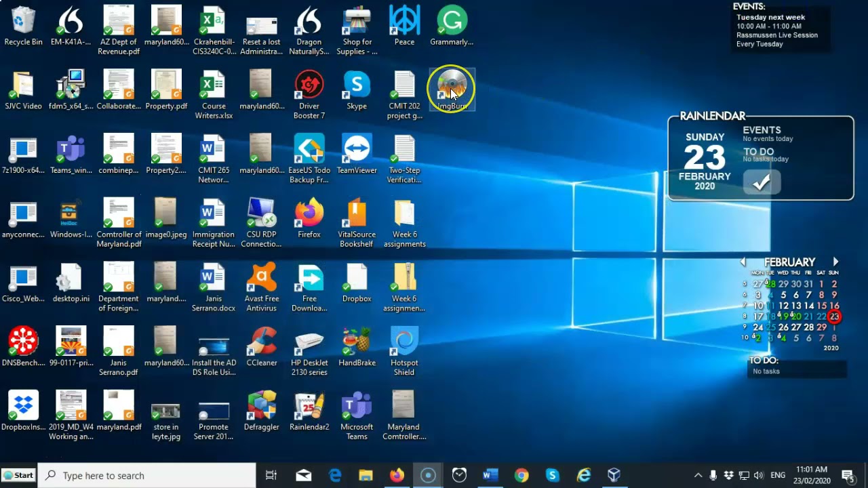Open Internet Explorer taskbar icon
The width and height of the screenshot is (868, 488).
(583, 475)
